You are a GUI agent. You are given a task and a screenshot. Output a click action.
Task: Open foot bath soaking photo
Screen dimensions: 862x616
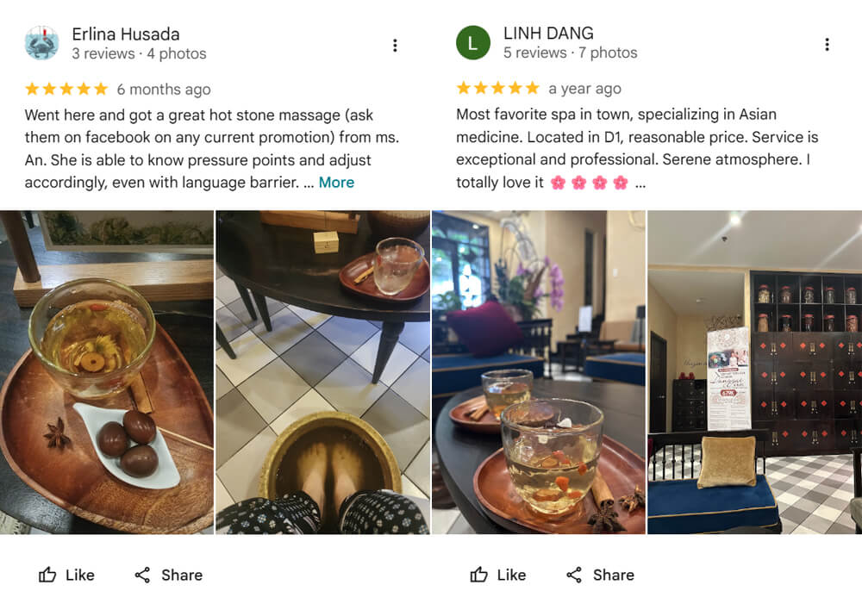click(x=322, y=372)
